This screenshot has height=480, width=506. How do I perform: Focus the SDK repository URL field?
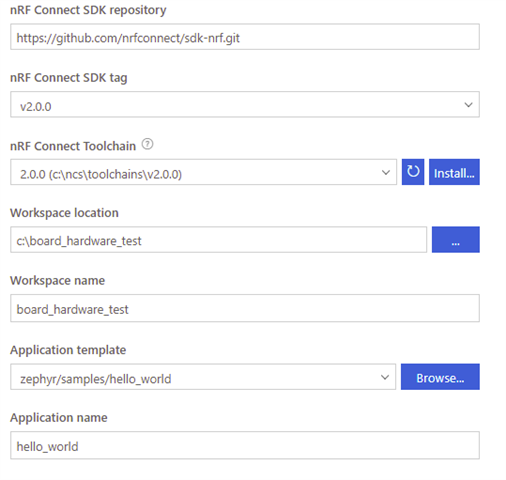[x=245, y=37]
